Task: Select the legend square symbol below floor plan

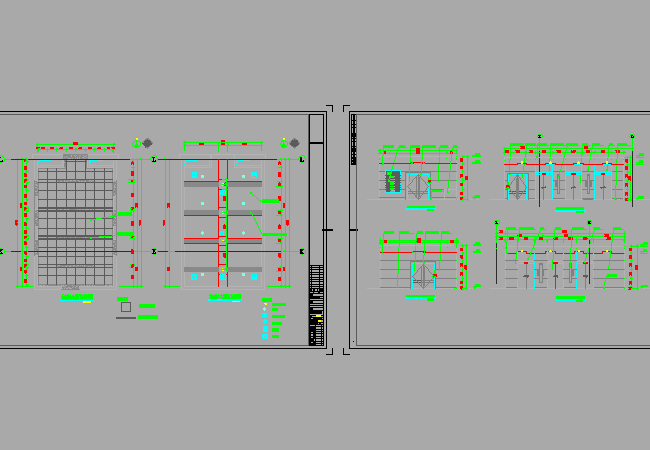Action: coord(125,308)
